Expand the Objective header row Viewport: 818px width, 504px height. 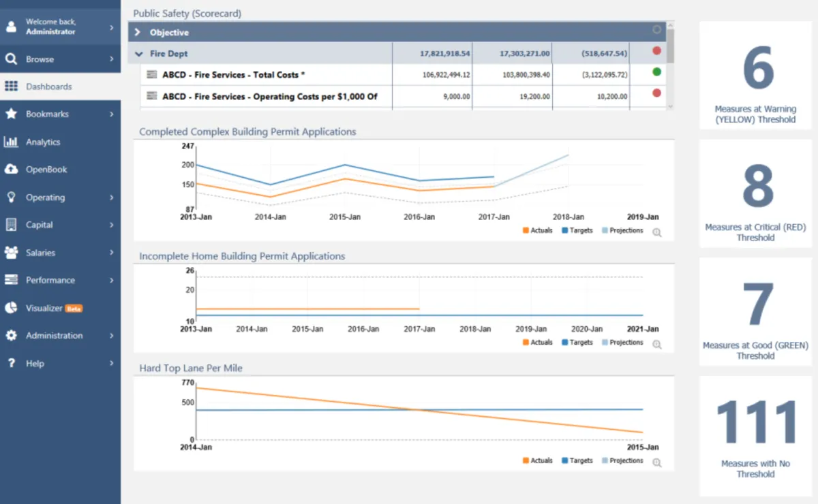[137, 32]
